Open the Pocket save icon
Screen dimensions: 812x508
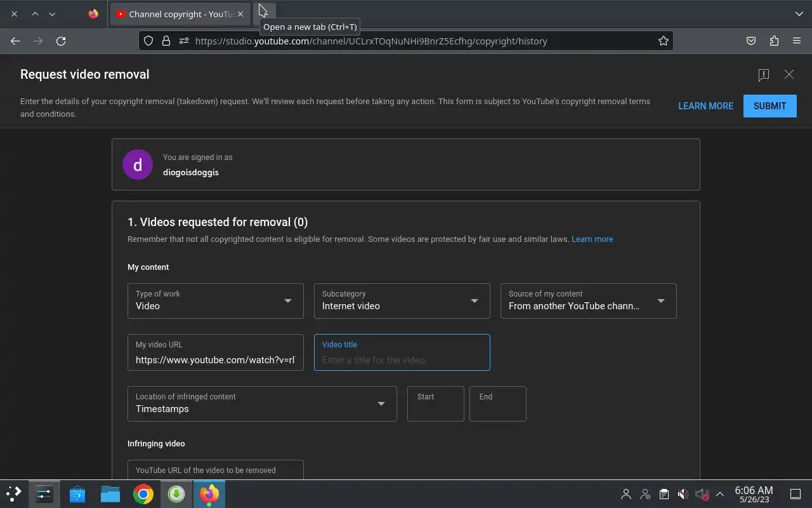click(751, 41)
